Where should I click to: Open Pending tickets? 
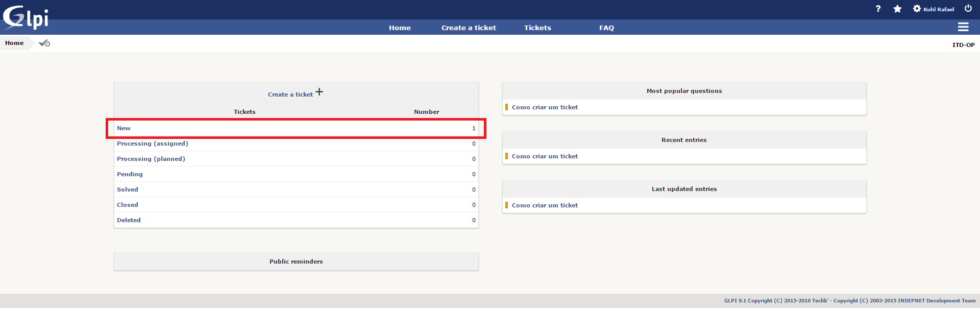pyautogui.click(x=130, y=174)
